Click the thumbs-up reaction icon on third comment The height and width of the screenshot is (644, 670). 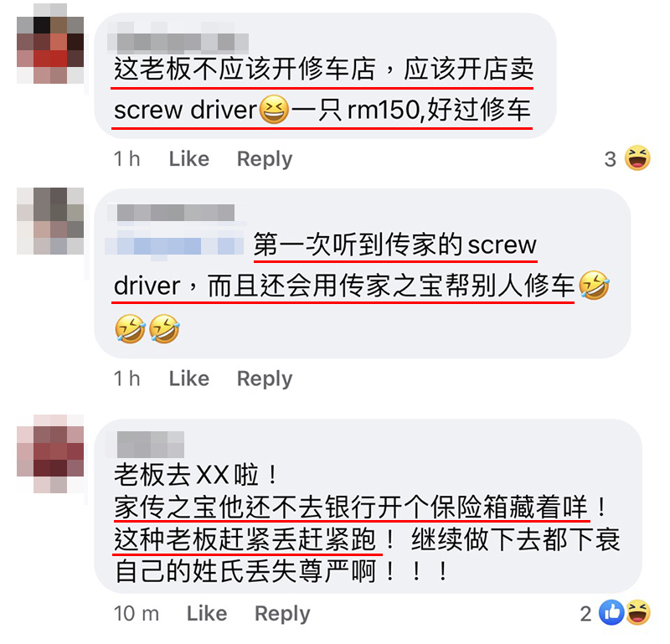click(611, 612)
